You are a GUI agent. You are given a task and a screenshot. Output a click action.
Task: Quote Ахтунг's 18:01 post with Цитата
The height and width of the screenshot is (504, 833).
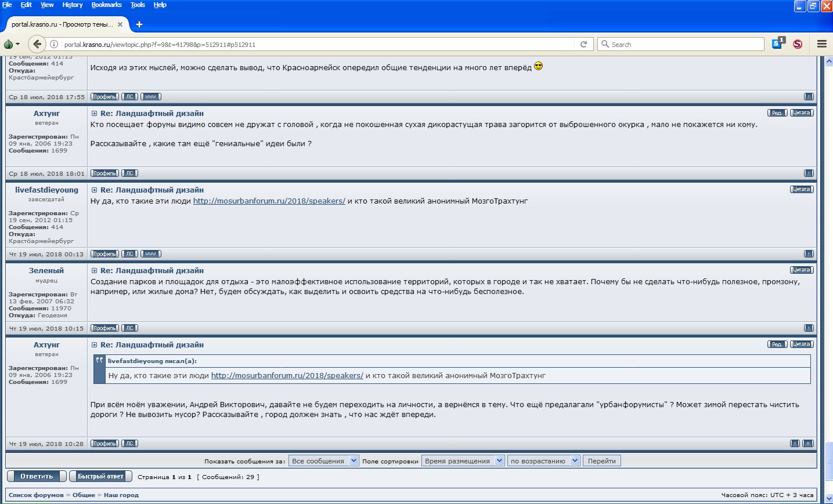point(802,113)
